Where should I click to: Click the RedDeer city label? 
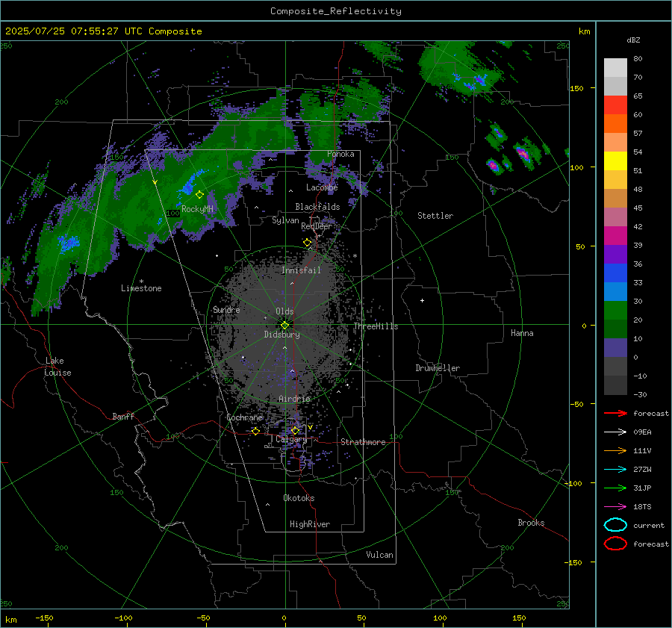pyautogui.click(x=317, y=226)
